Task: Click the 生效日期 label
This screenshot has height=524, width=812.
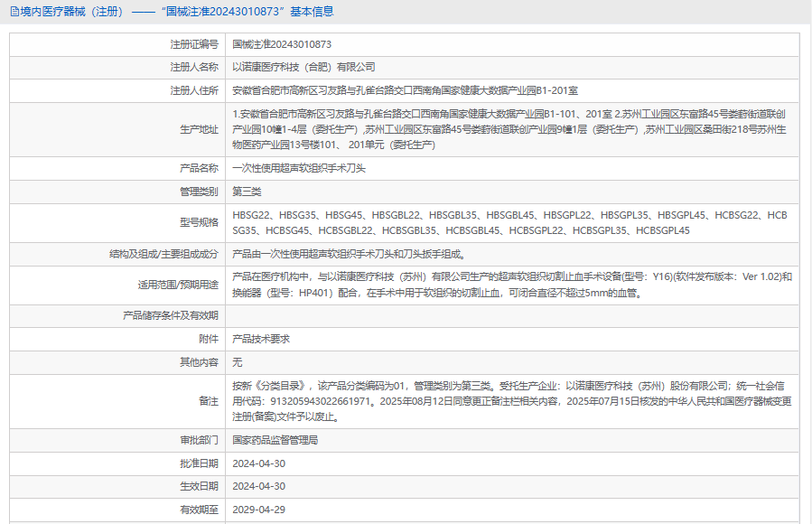Action: point(199,486)
